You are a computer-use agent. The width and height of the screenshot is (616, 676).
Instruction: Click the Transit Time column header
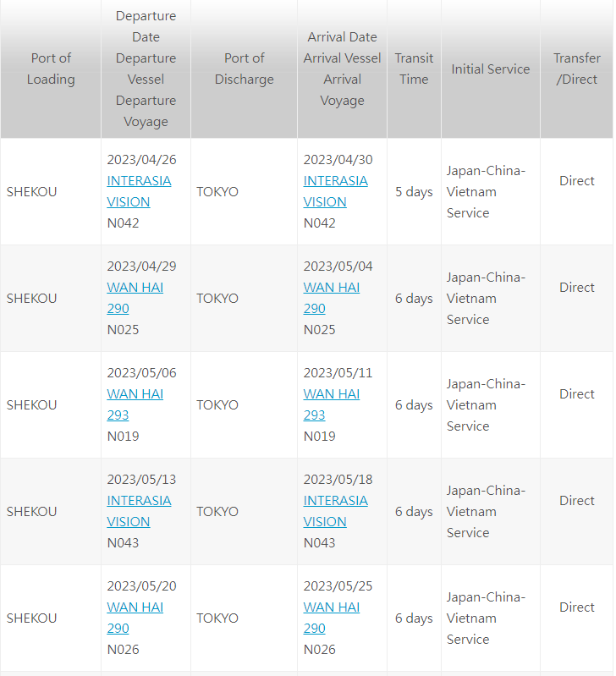coord(414,69)
